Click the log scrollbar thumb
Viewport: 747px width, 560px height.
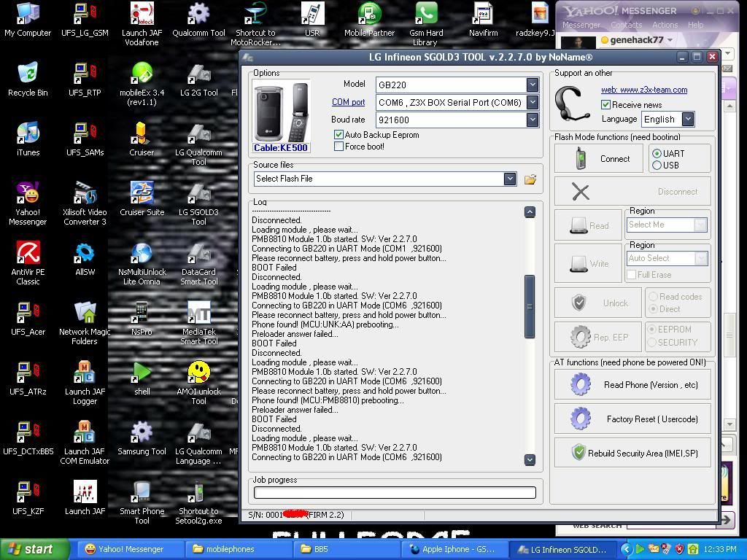[x=530, y=306]
